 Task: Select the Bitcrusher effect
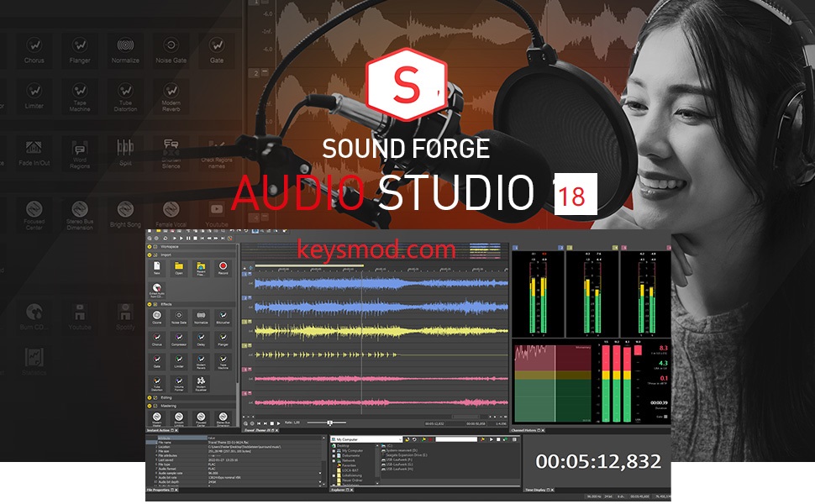(223, 317)
